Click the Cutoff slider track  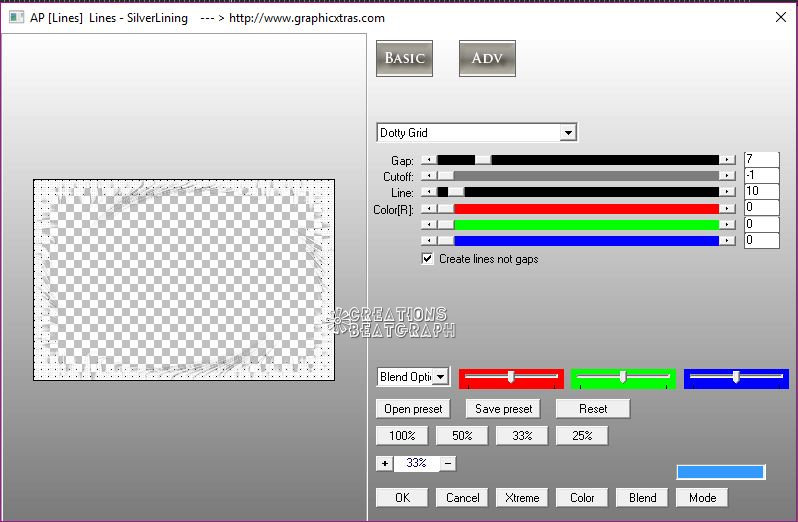[x=579, y=176]
